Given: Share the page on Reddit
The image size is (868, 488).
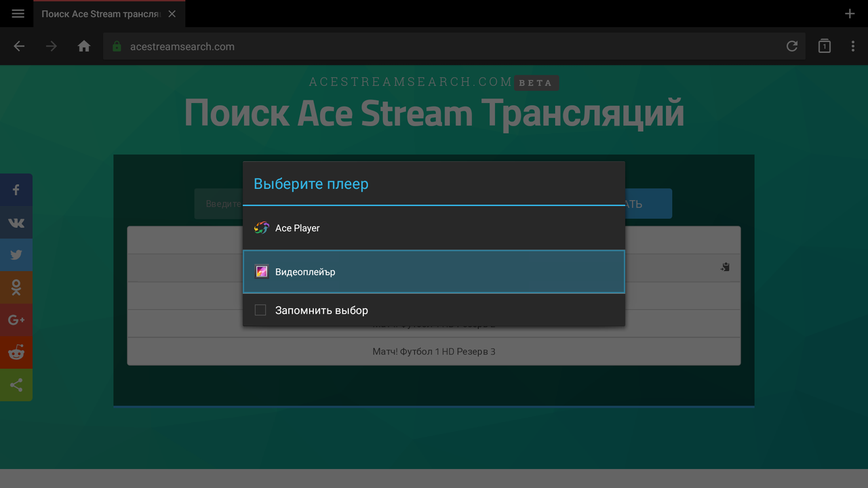Looking at the screenshot, I should tap(16, 352).
